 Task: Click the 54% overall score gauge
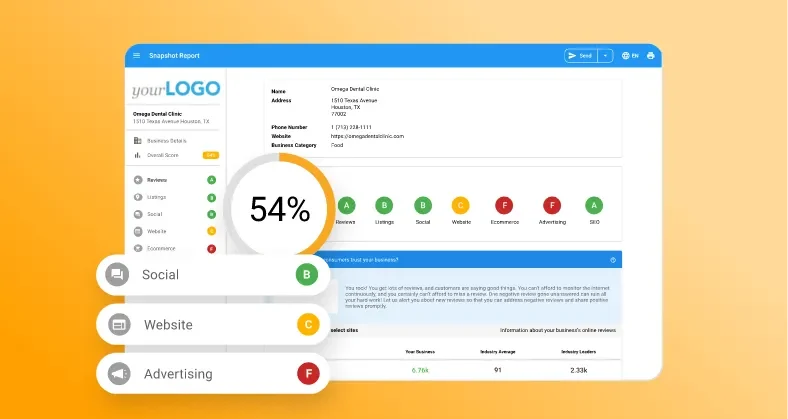pos(279,209)
